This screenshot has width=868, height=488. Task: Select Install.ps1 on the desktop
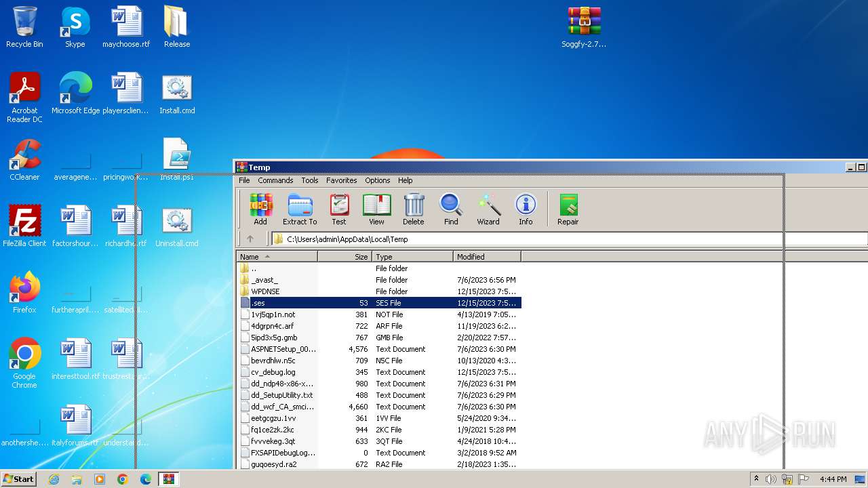tap(176, 160)
